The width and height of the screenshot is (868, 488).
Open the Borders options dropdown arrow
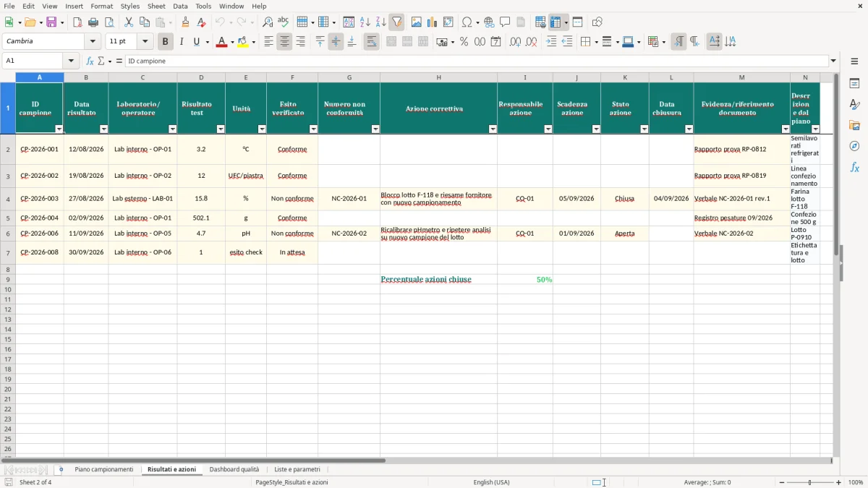[x=595, y=42]
